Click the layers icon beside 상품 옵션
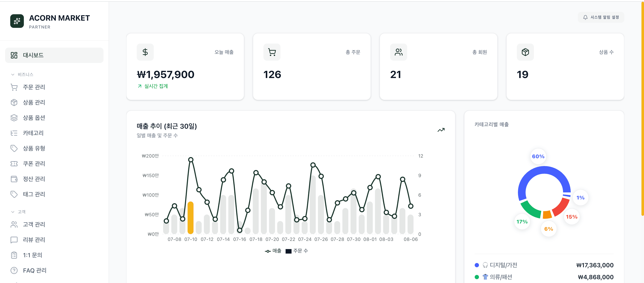This screenshot has width=644, height=283. point(14,118)
